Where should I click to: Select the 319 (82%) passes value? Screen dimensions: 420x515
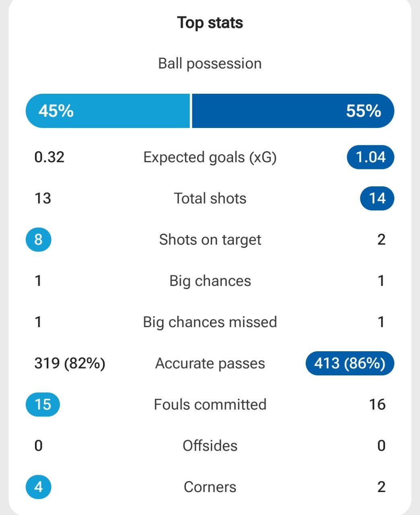(x=70, y=363)
